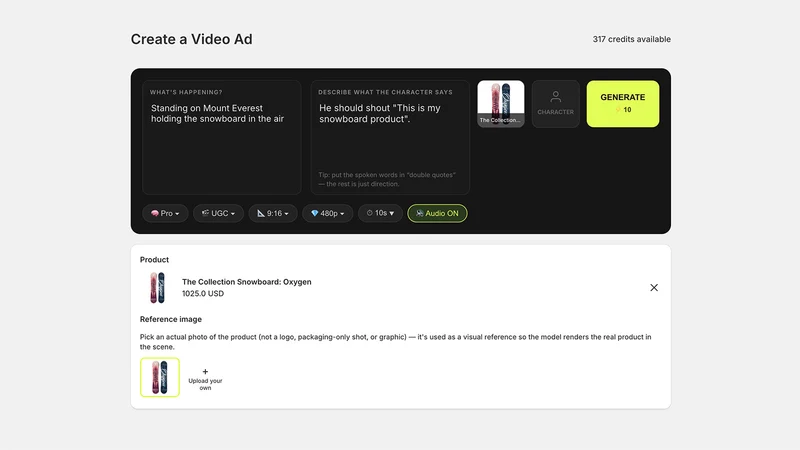Edit the What's Happening text field
The image size is (800, 450).
(x=222, y=137)
